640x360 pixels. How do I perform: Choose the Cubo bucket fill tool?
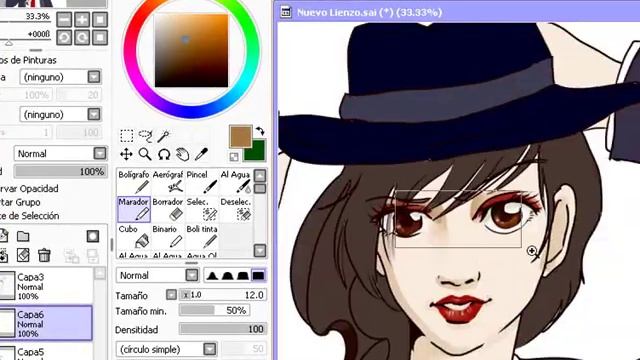coord(133,236)
